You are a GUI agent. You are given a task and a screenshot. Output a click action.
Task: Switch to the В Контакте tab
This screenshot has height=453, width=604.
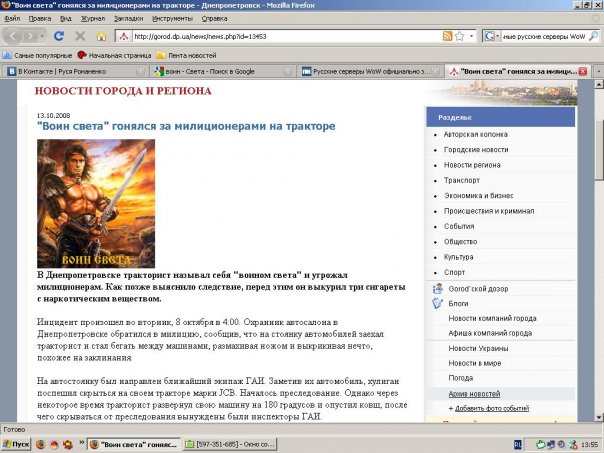pos(75,71)
